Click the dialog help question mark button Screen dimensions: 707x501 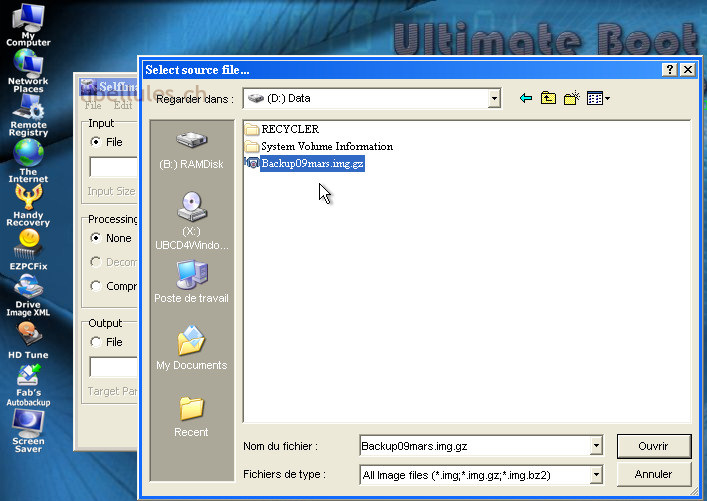670,69
